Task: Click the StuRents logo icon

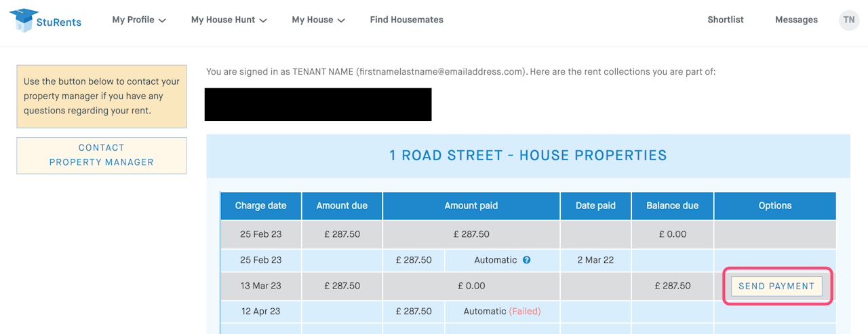Action: (x=24, y=20)
